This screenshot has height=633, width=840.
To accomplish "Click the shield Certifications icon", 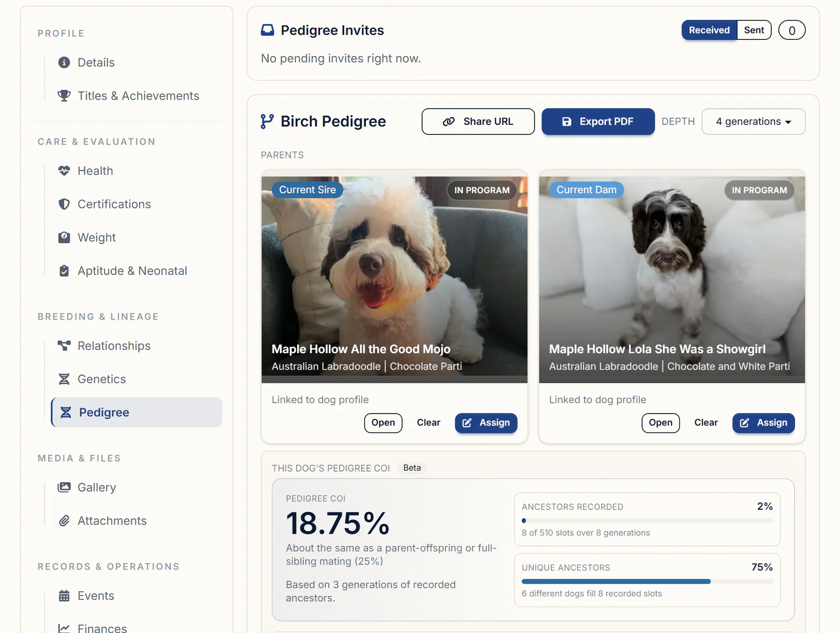I will (64, 204).
